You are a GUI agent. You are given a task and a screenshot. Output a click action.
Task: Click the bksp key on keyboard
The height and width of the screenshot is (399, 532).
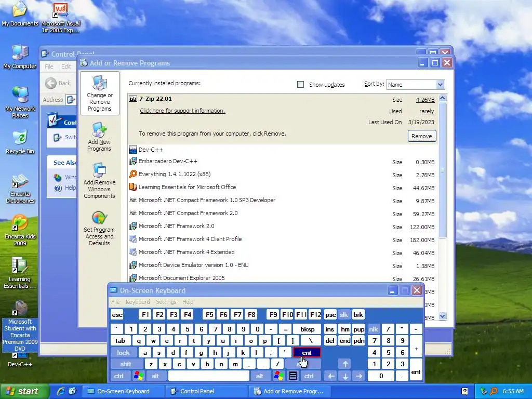click(308, 329)
